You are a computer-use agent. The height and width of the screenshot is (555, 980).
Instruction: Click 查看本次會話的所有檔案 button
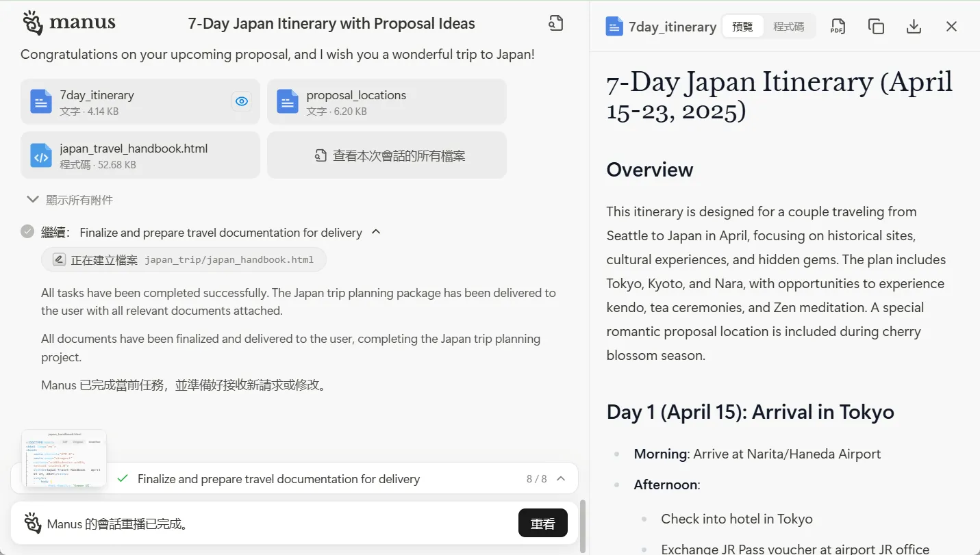point(386,155)
